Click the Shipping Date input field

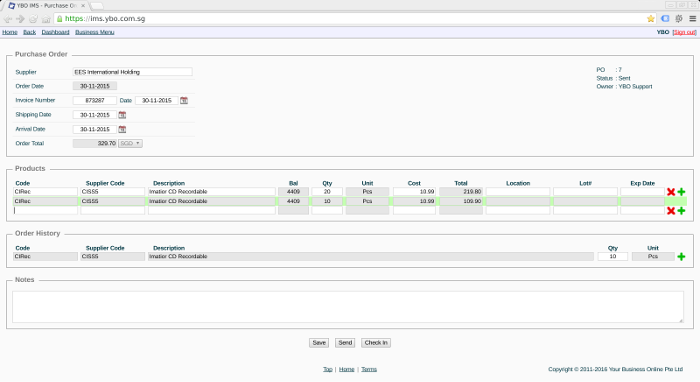[95, 115]
